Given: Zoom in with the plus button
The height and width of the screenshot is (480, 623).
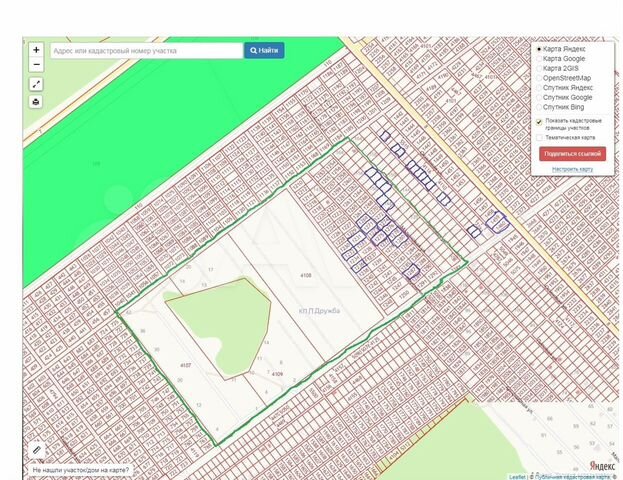Looking at the screenshot, I should coord(36,49).
